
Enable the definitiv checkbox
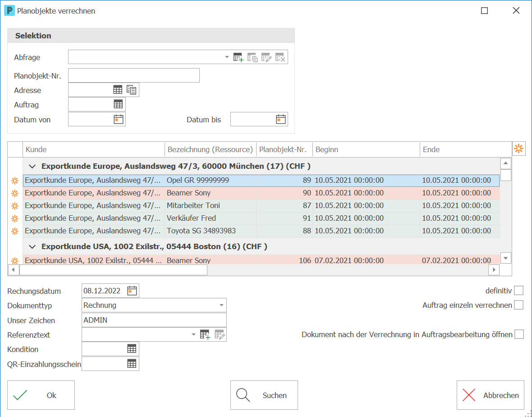[x=519, y=291]
